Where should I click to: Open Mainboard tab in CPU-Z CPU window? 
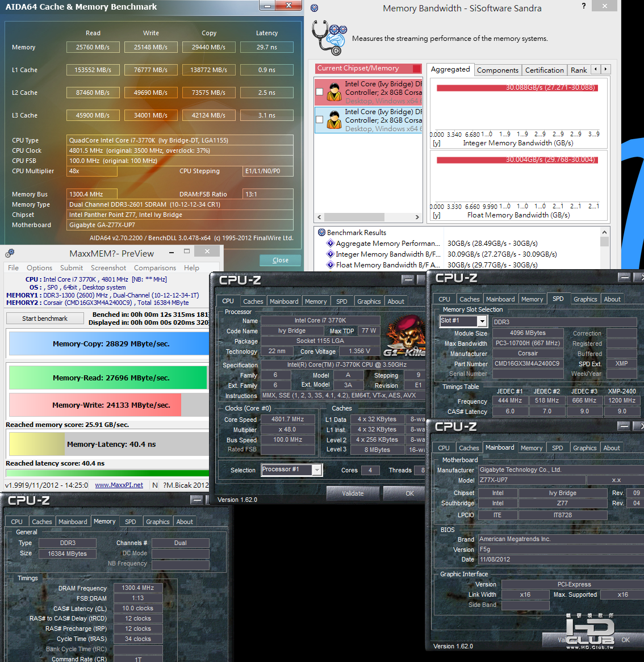[x=284, y=301]
